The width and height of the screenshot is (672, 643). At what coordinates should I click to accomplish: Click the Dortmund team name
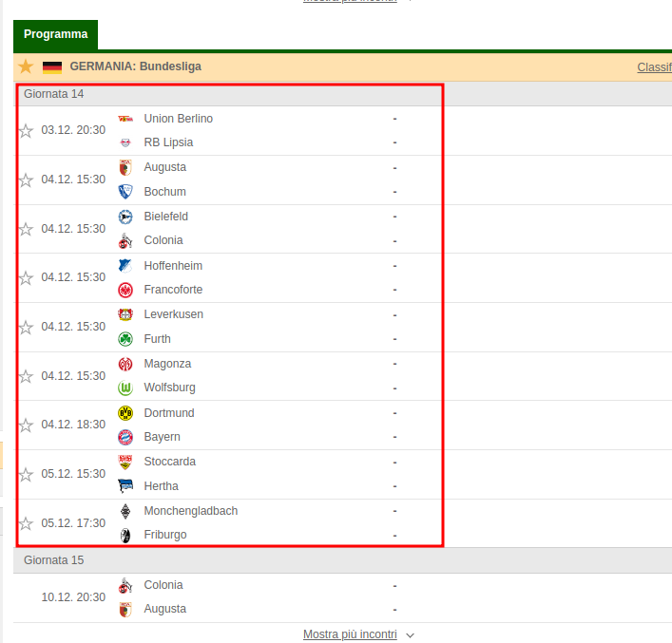coord(169,413)
